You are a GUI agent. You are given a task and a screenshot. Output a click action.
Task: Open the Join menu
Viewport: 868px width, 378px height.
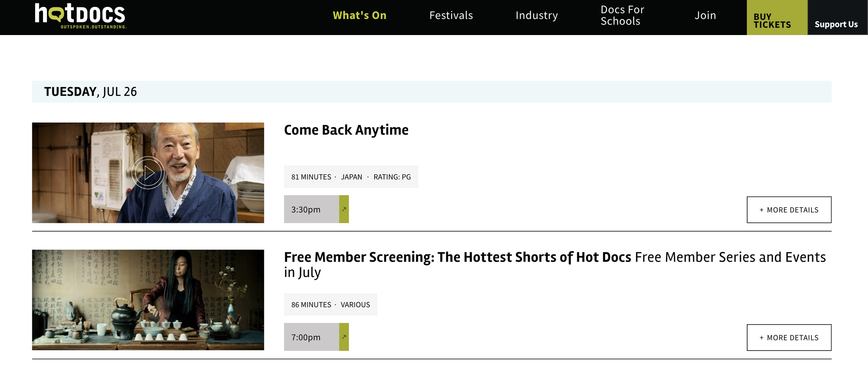[705, 16]
